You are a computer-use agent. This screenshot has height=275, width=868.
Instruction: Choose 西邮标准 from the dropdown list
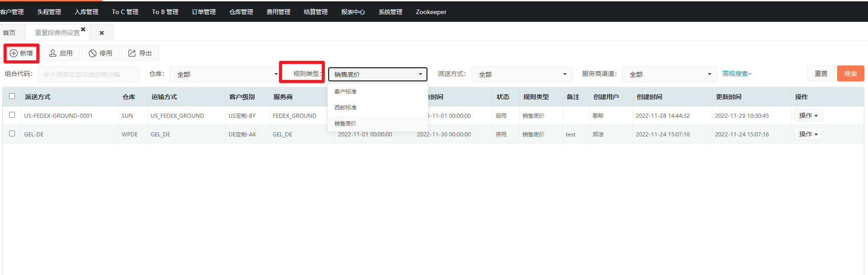pos(378,107)
